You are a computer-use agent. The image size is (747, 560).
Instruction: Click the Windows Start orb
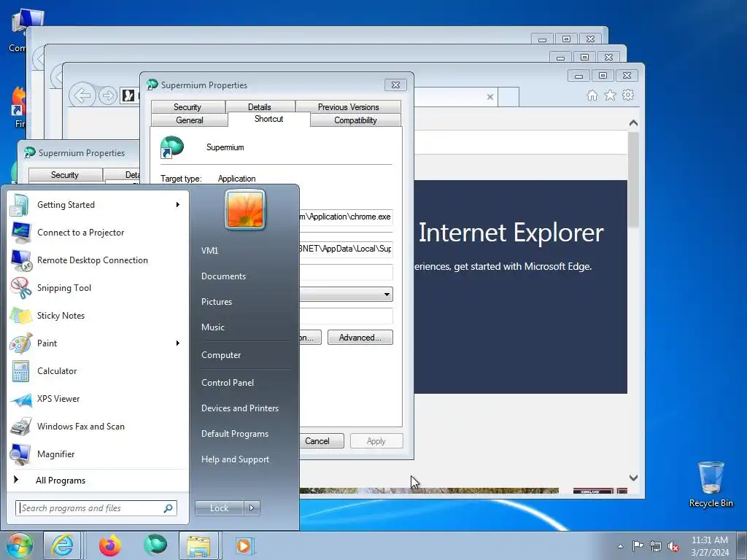point(19,545)
